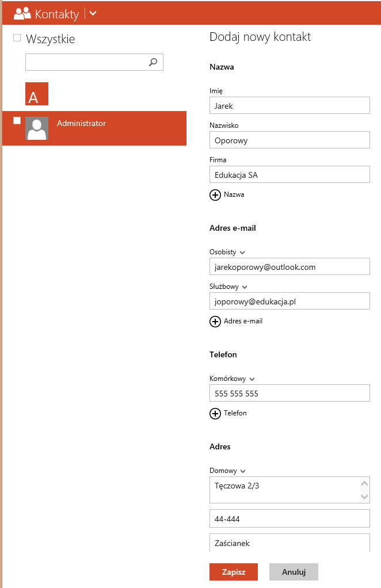Open the Kontakty dropdown arrow in header
The height and width of the screenshot is (588, 381).
[x=94, y=13]
